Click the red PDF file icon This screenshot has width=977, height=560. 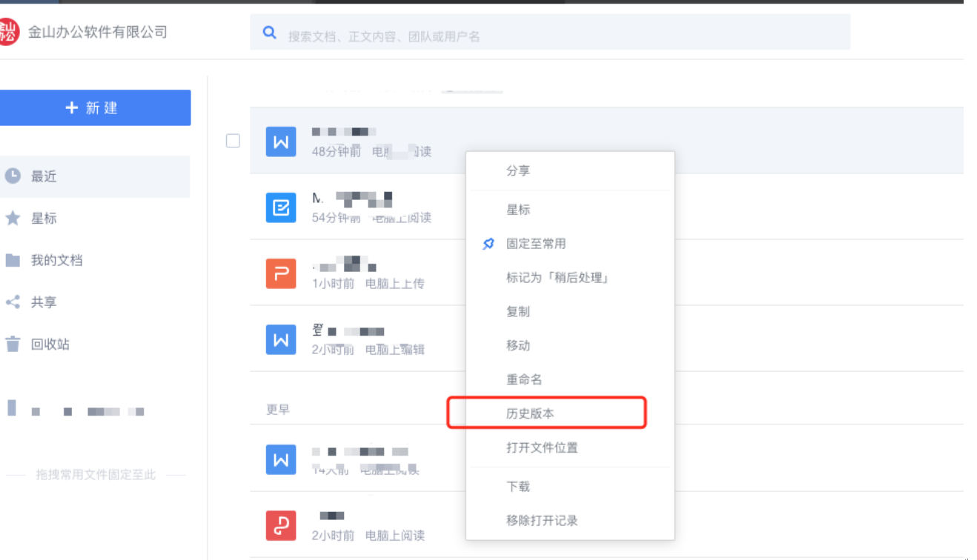click(x=281, y=525)
